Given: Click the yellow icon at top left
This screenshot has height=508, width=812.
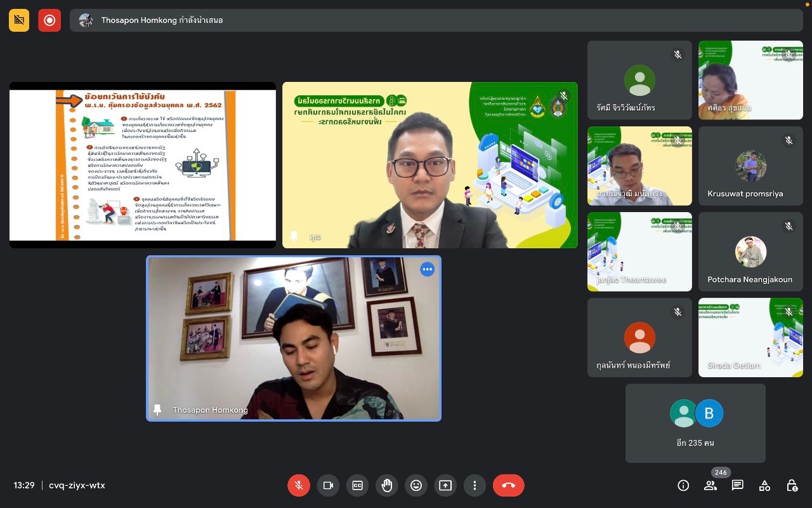Looking at the screenshot, I should click(x=19, y=20).
